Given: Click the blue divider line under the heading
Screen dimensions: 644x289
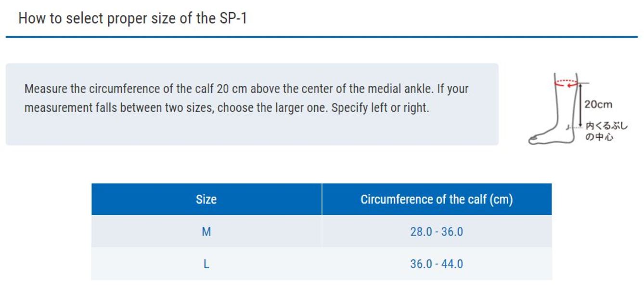Looking at the screenshot, I should [322, 37].
